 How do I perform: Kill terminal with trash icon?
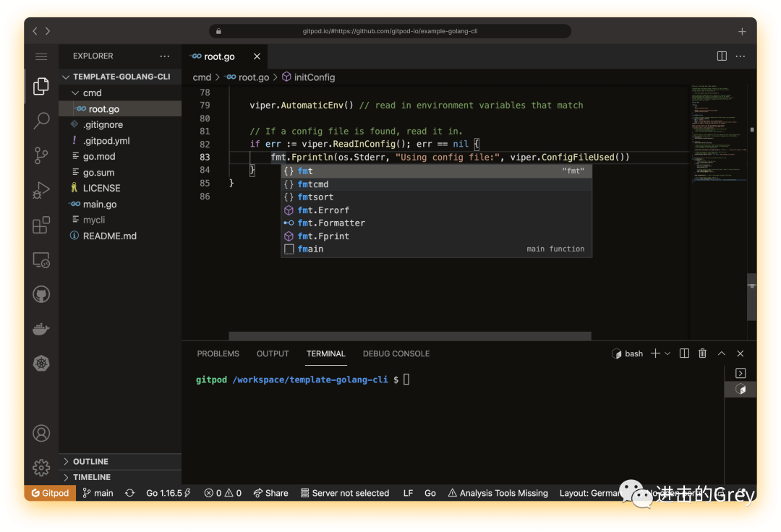tap(702, 353)
